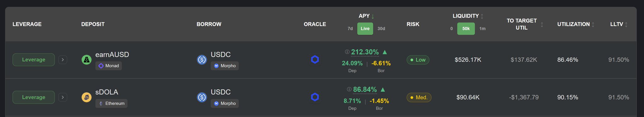
Task: Select the 7d APY period
Action: click(x=350, y=29)
